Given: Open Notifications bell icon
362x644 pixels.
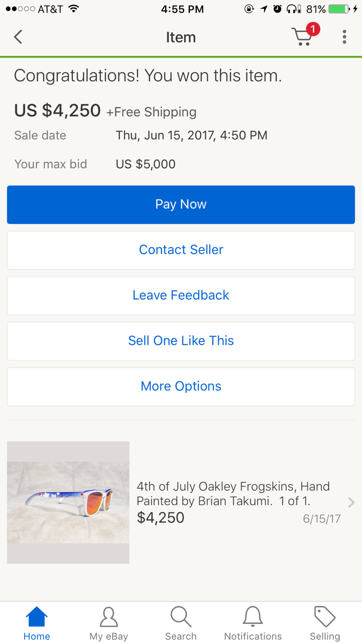Looking at the screenshot, I should [x=253, y=617].
